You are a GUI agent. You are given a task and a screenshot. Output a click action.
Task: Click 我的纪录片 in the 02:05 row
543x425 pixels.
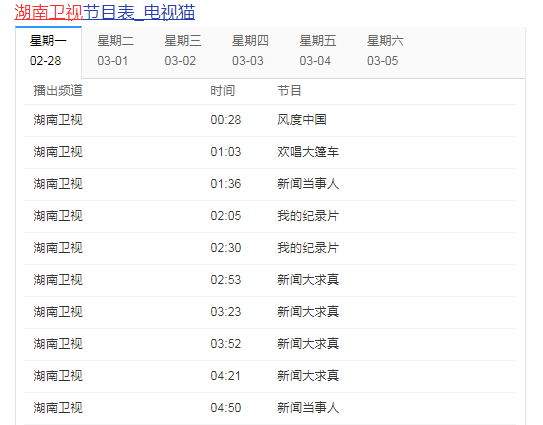click(308, 216)
